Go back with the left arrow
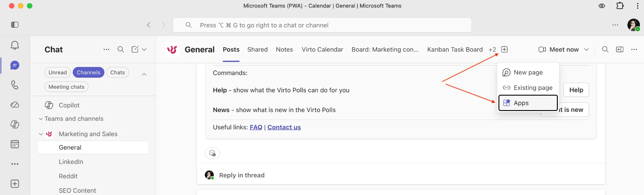 pyautogui.click(x=149, y=25)
